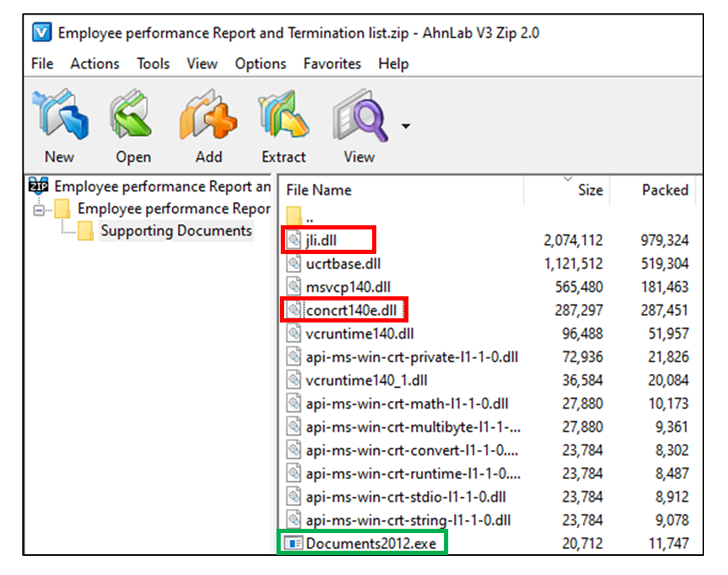Collapse the Employee performance Repor folder node
The width and height of the screenshot is (728, 575).
[x=39, y=210]
